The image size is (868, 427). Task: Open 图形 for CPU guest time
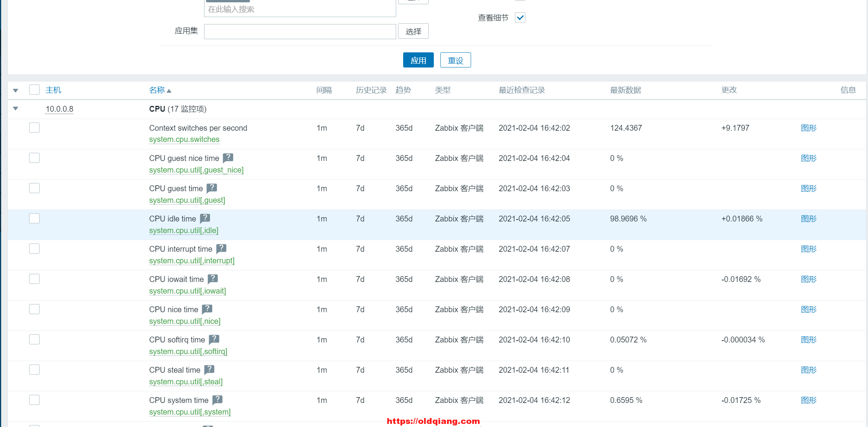[809, 188]
